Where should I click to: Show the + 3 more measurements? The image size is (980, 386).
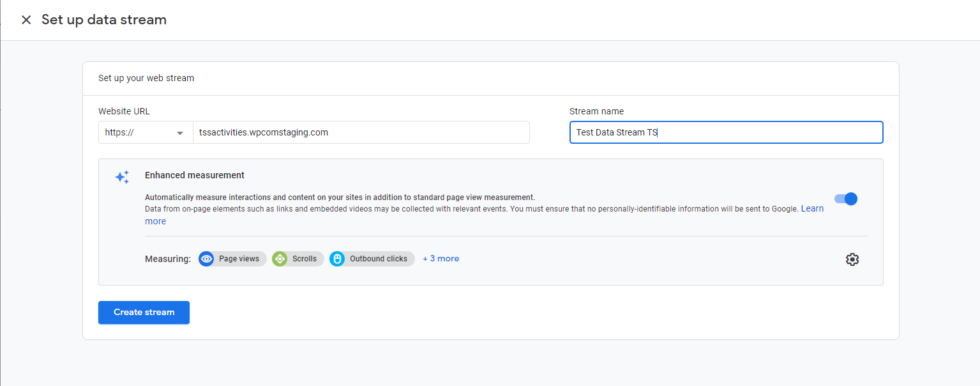[441, 259]
